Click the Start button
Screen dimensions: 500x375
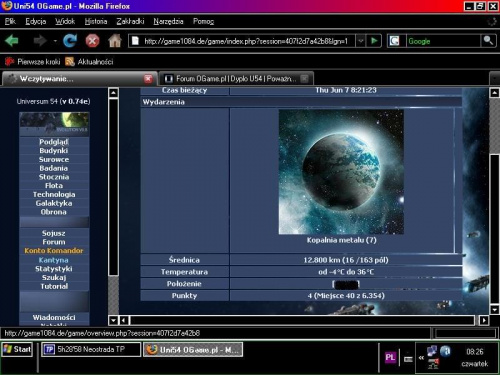(17, 349)
